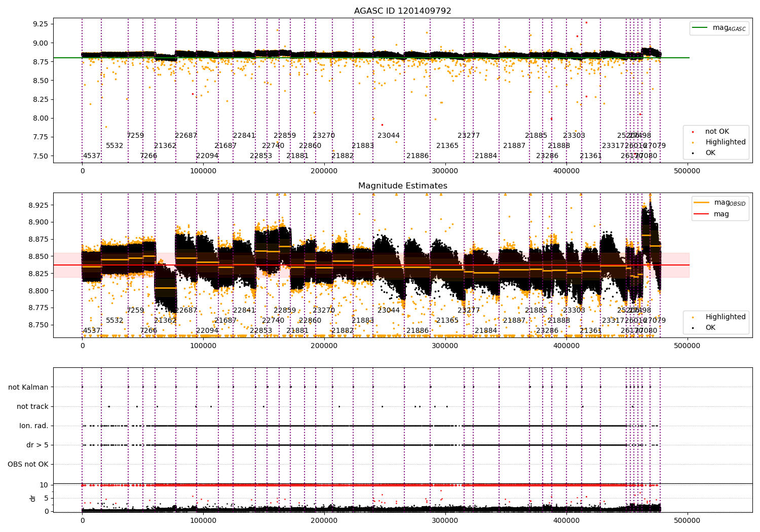The image size is (760, 532).
Task: Click obsid label "21885" in top plot
Action: (x=536, y=135)
